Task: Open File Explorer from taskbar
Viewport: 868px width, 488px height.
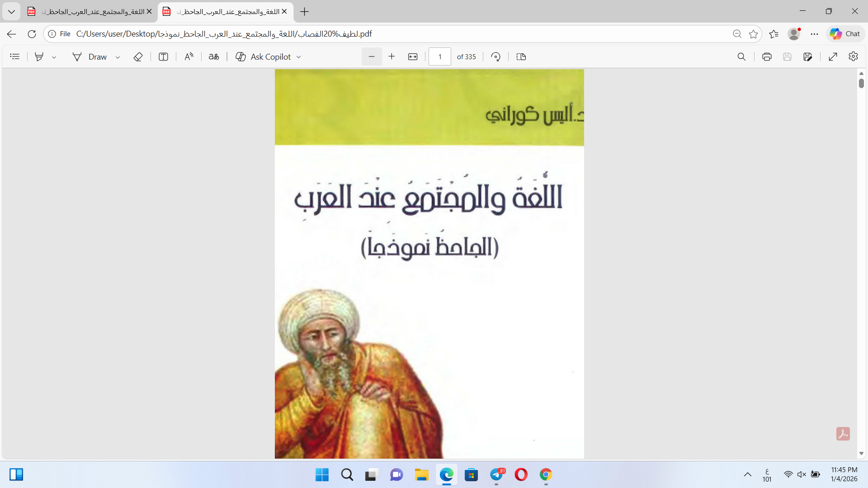Action: click(x=421, y=475)
